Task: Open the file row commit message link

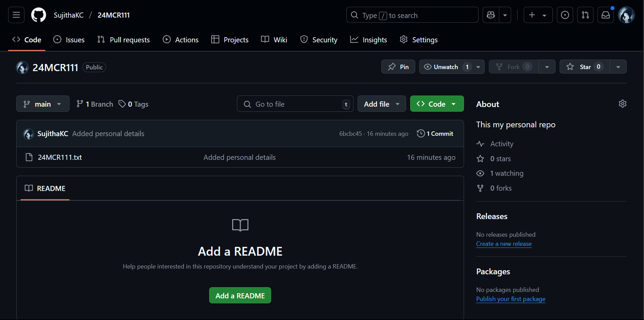Action: [x=239, y=157]
